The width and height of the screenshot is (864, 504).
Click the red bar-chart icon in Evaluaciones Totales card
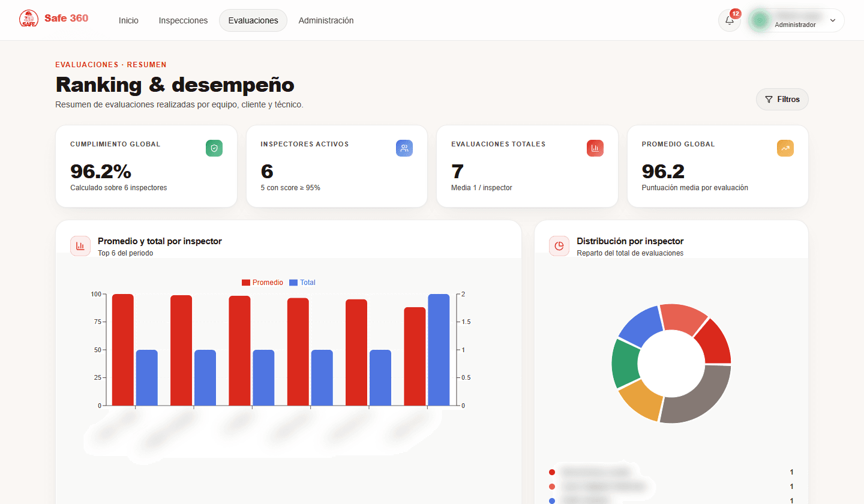(x=595, y=148)
